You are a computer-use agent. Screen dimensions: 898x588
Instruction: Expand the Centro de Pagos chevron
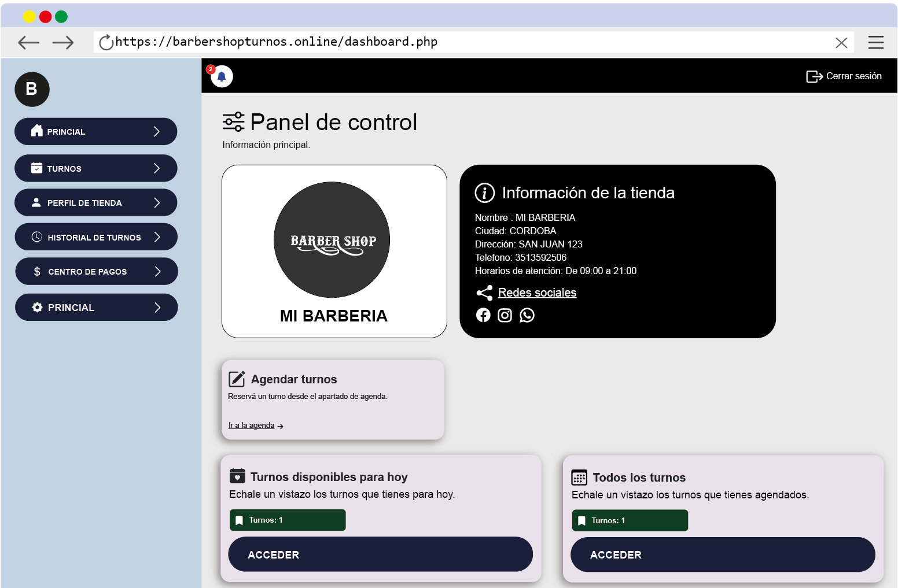(157, 271)
